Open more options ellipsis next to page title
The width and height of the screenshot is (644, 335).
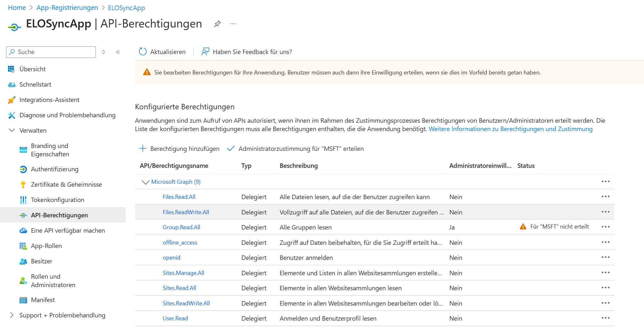point(233,24)
